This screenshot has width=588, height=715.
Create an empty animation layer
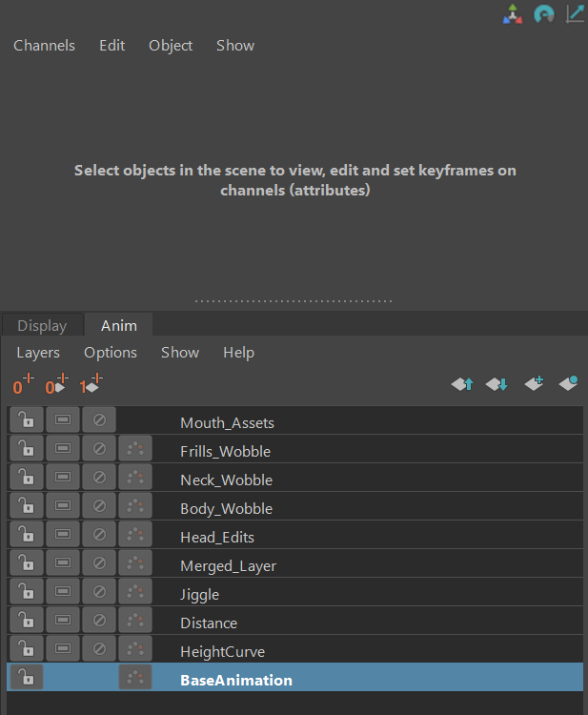(x=534, y=383)
